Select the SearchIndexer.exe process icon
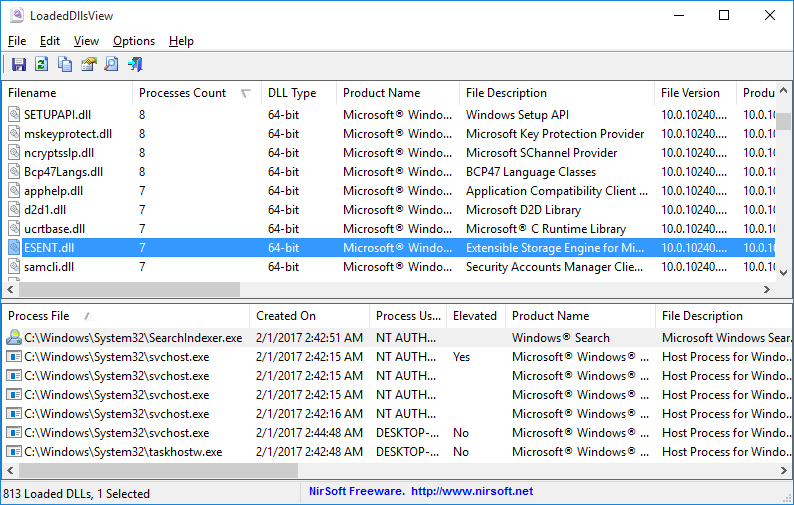Screen dimensions: 794x505 [14, 338]
